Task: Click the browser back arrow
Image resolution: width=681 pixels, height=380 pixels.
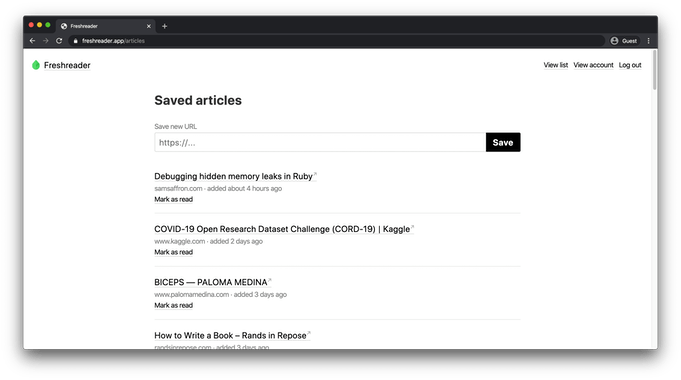Action: (33, 41)
